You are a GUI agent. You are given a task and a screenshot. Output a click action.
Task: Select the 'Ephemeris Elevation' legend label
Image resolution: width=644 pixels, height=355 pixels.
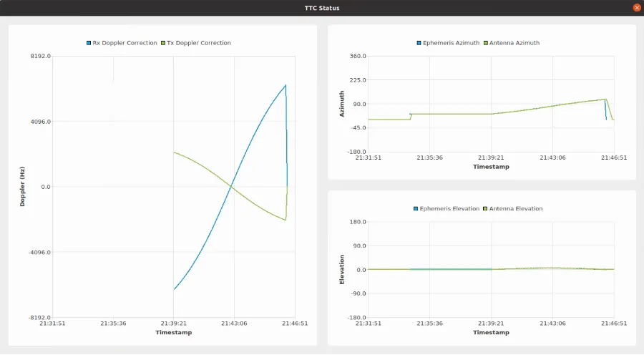pos(449,209)
